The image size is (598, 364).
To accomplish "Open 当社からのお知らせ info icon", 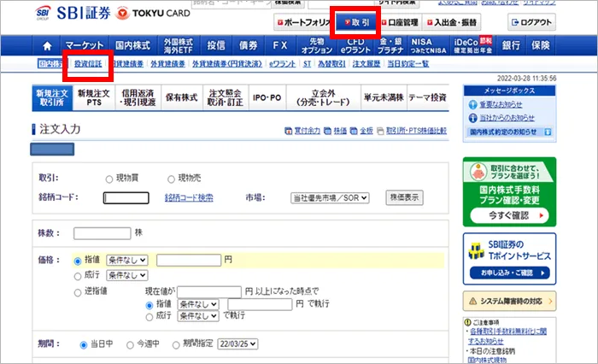I will [x=472, y=118].
